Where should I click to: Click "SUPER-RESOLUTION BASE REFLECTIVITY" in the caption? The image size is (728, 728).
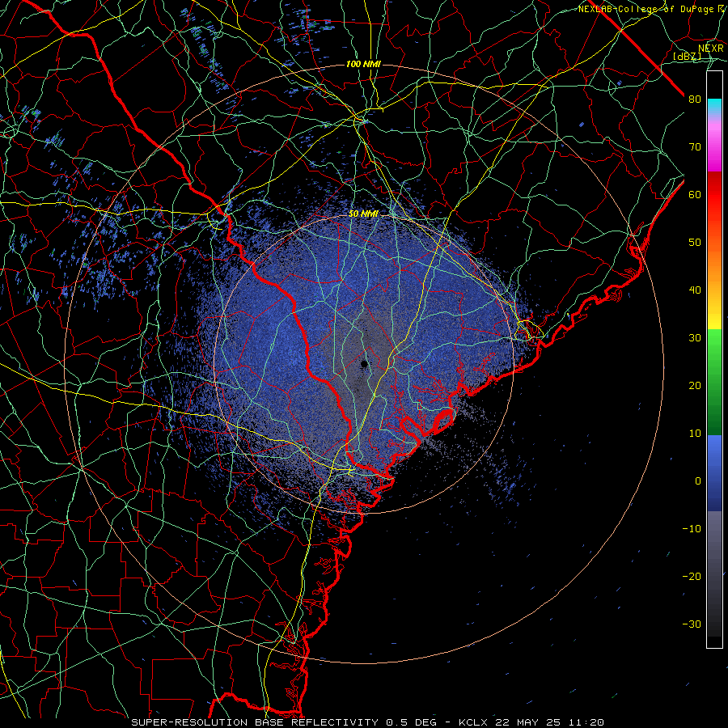pyautogui.click(x=255, y=722)
